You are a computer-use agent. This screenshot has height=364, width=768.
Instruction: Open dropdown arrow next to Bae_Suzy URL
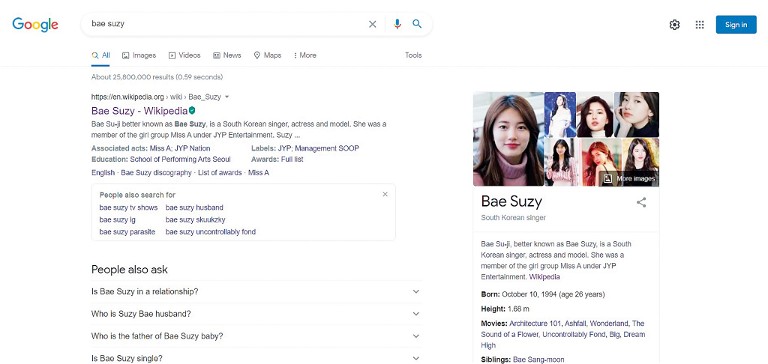(227, 97)
